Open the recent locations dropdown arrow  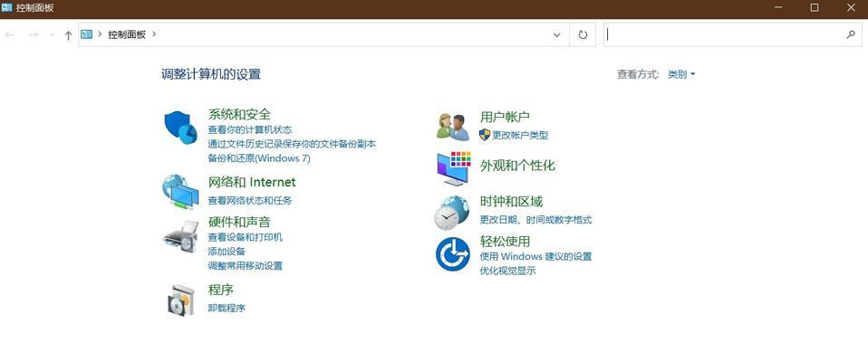coord(53,34)
